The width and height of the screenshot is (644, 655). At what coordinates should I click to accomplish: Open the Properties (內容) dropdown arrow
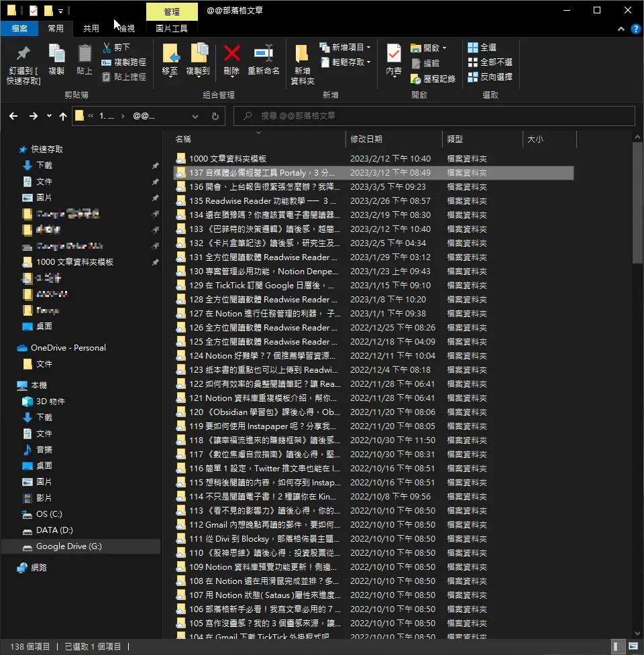394,77
